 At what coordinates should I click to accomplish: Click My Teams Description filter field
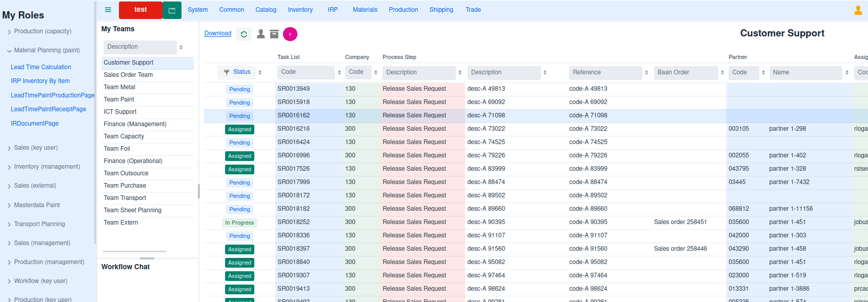(x=140, y=47)
